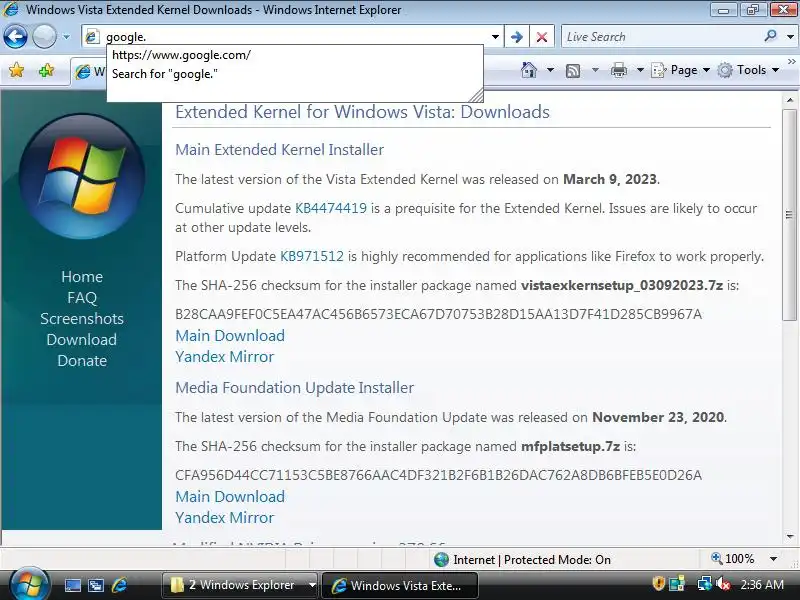Click the "Media Foundation Update Installer" heading
The height and width of the screenshot is (600, 800).
(x=294, y=387)
